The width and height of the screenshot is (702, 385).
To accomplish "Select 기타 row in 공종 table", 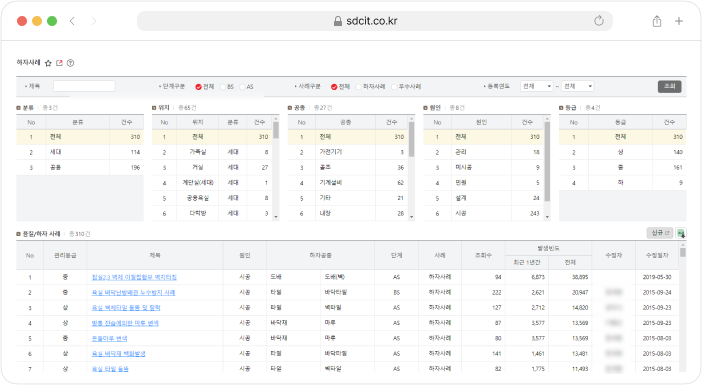I will (347, 198).
